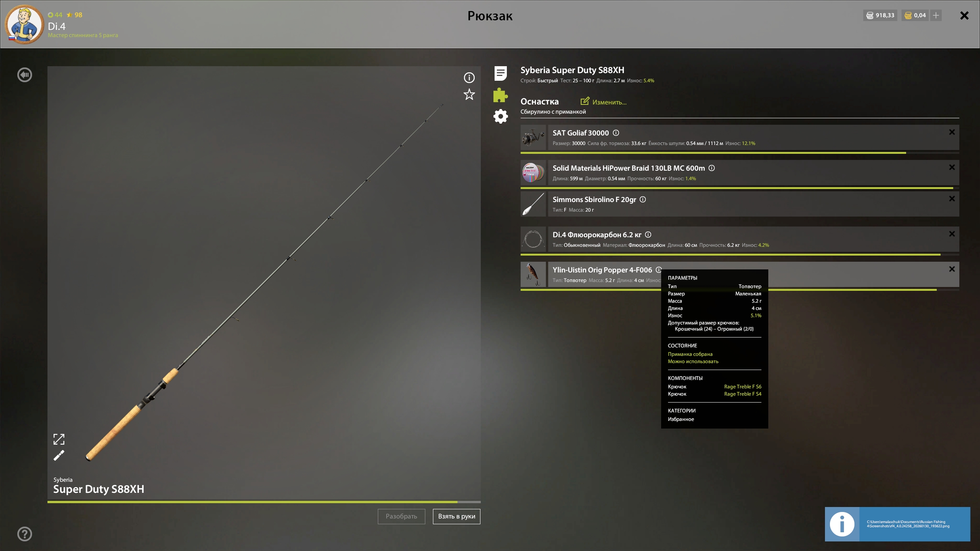Toggle favorite star for Super Duty rod
The height and width of the screenshot is (551, 980).
[469, 95]
